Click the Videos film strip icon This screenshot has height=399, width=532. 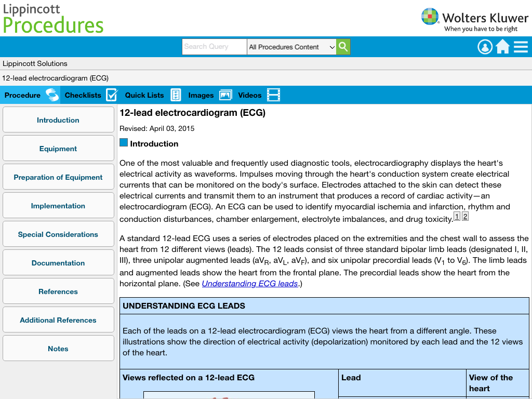point(273,95)
